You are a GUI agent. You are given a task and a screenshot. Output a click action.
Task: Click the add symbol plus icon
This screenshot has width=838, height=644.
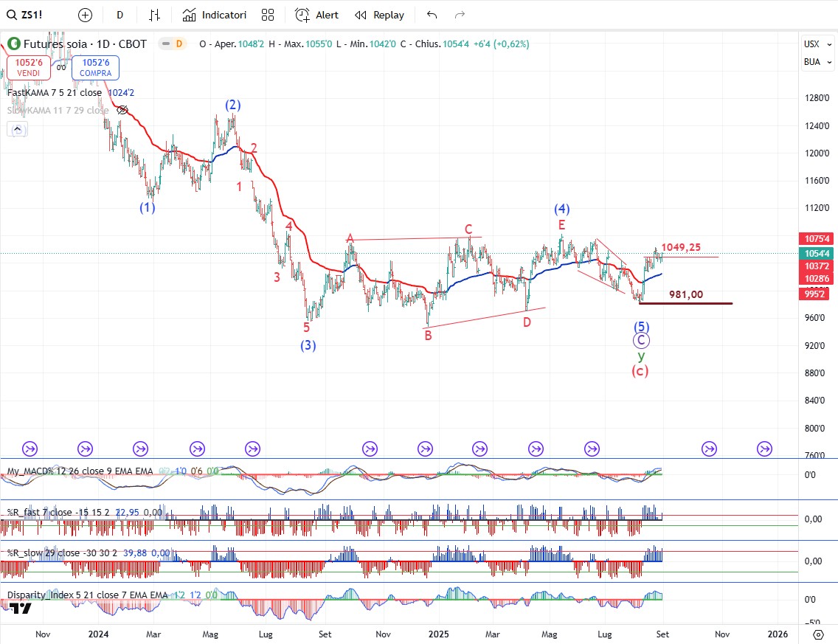pyautogui.click(x=85, y=15)
